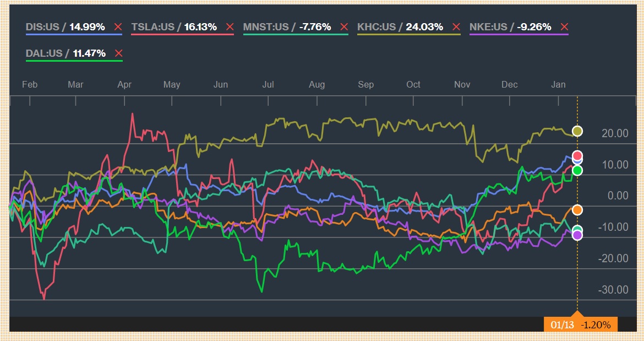Click the Dec month label on axis
This screenshot has width=644, height=341.
click(x=509, y=85)
